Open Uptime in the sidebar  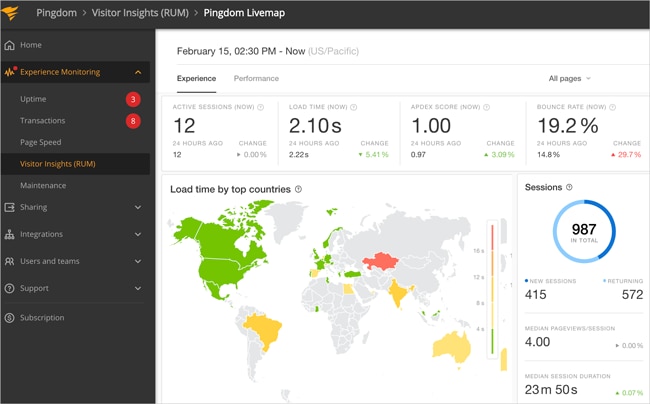[33, 99]
